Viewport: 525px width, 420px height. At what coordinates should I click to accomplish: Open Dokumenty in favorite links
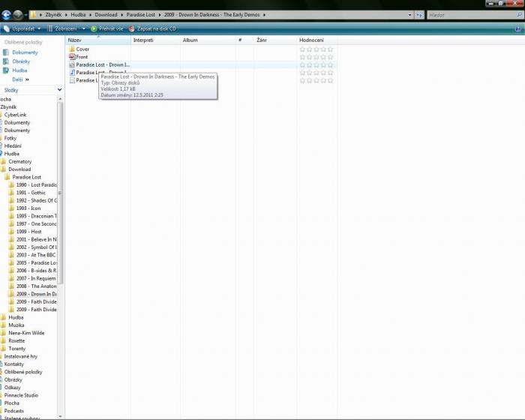tap(25, 52)
